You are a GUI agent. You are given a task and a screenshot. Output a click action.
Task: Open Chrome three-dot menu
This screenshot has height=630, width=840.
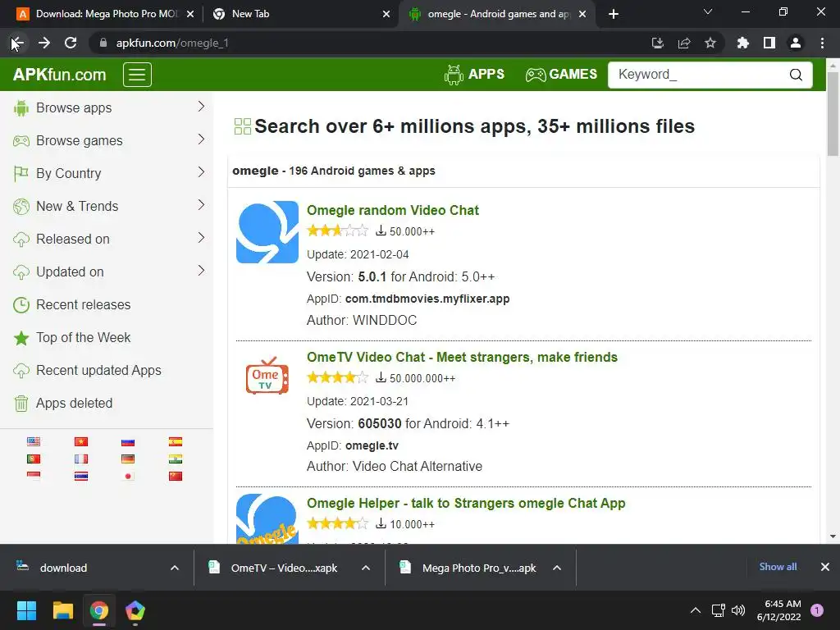(x=822, y=43)
